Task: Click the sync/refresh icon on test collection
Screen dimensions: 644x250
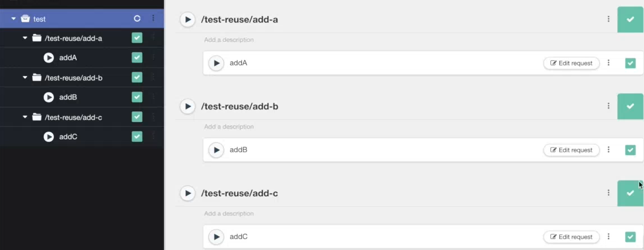Action: 137,18
